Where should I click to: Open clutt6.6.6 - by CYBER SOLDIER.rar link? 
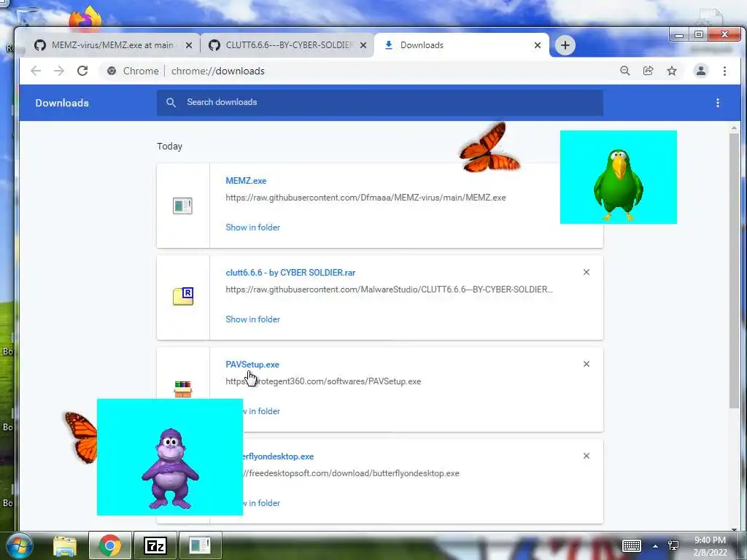(290, 273)
